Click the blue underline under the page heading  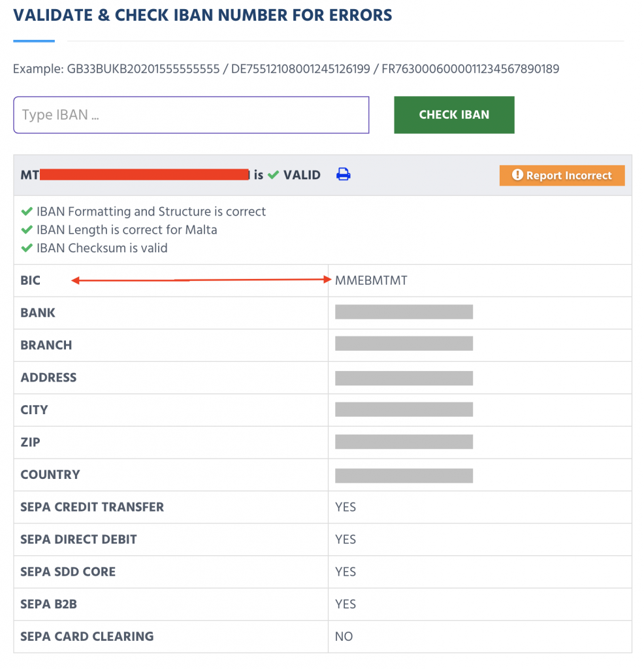coord(33,41)
